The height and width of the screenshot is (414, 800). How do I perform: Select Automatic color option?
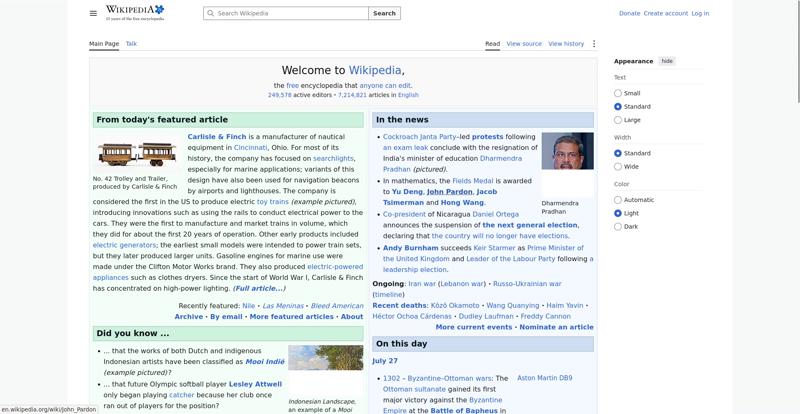[x=618, y=200]
